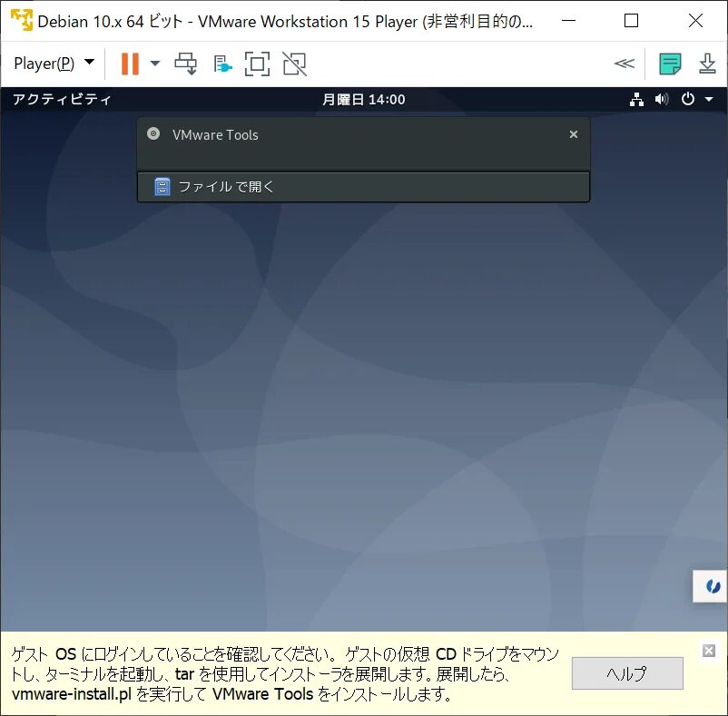Click the VMware Tools disc icon
The image size is (728, 716).
coord(153,133)
